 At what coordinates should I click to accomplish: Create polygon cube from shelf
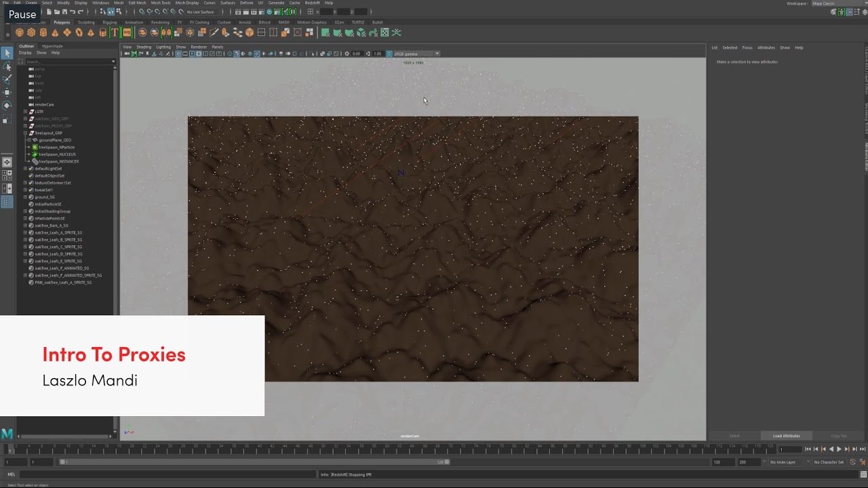pos(31,33)
